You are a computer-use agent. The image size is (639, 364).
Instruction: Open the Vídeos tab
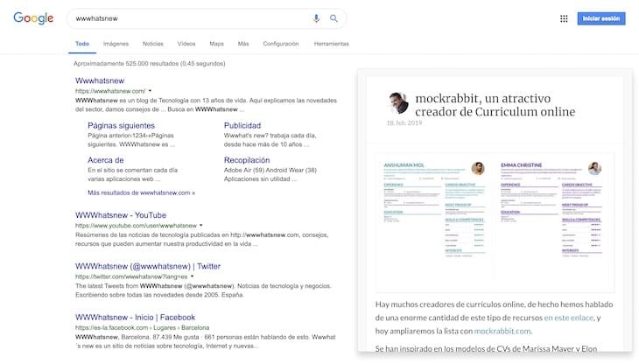tap(186, 44)
